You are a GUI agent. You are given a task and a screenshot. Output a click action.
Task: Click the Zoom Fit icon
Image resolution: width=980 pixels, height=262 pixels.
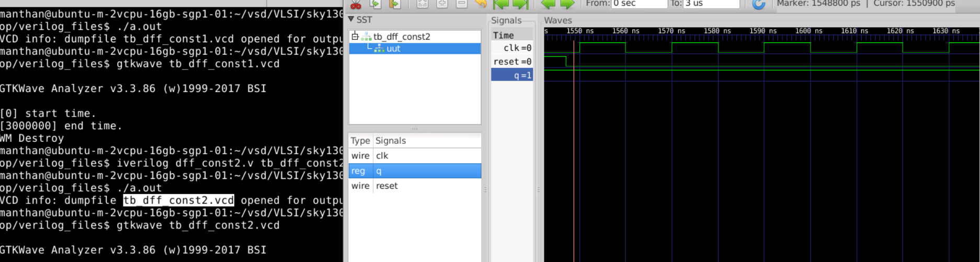point(423,4)
